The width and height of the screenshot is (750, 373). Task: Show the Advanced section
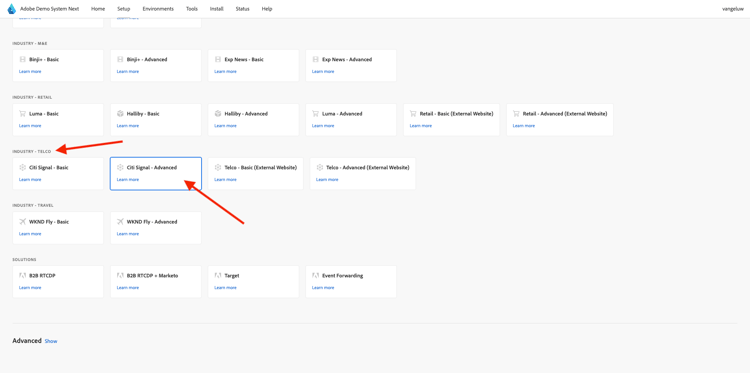coord(51,341)
